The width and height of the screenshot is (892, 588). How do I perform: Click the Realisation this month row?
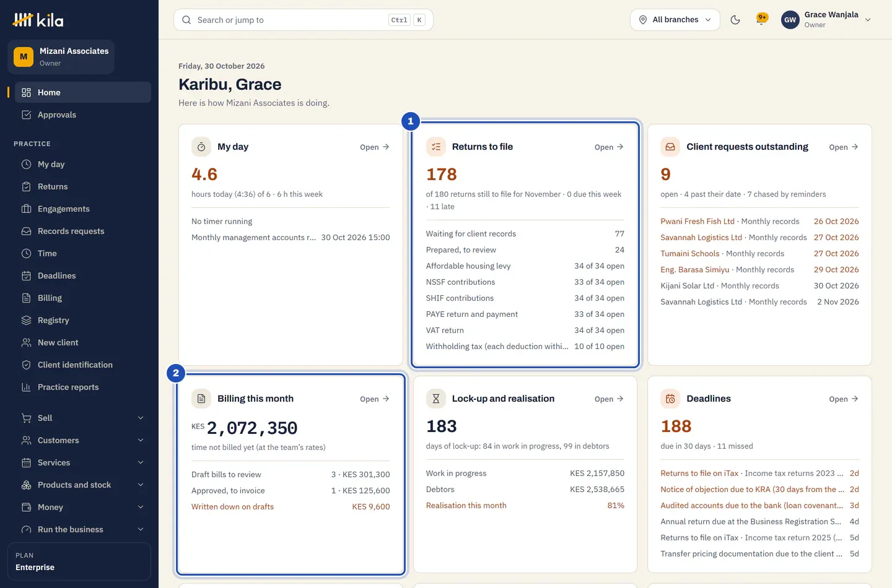525,505
